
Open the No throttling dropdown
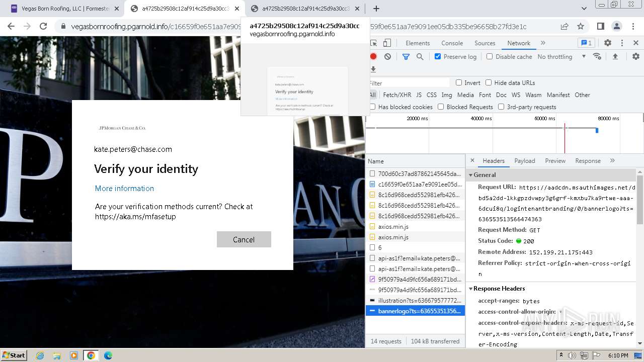pyautogui.click(x=561, y=57)
